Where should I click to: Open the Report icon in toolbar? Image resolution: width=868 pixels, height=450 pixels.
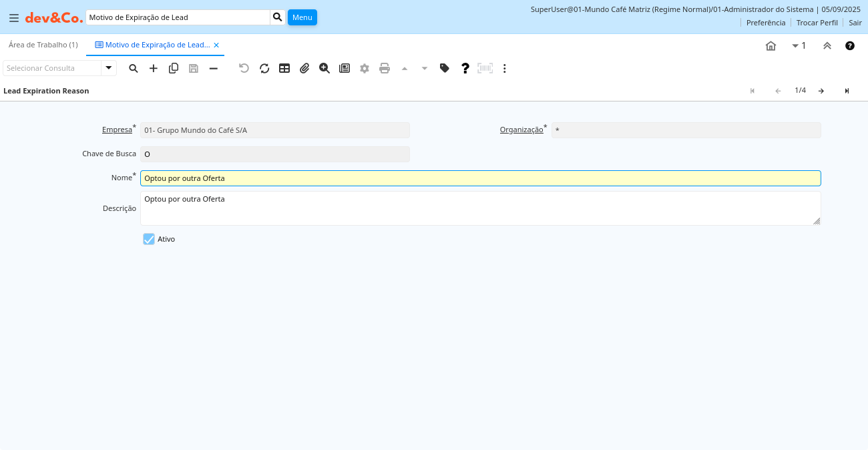[345, 68]
